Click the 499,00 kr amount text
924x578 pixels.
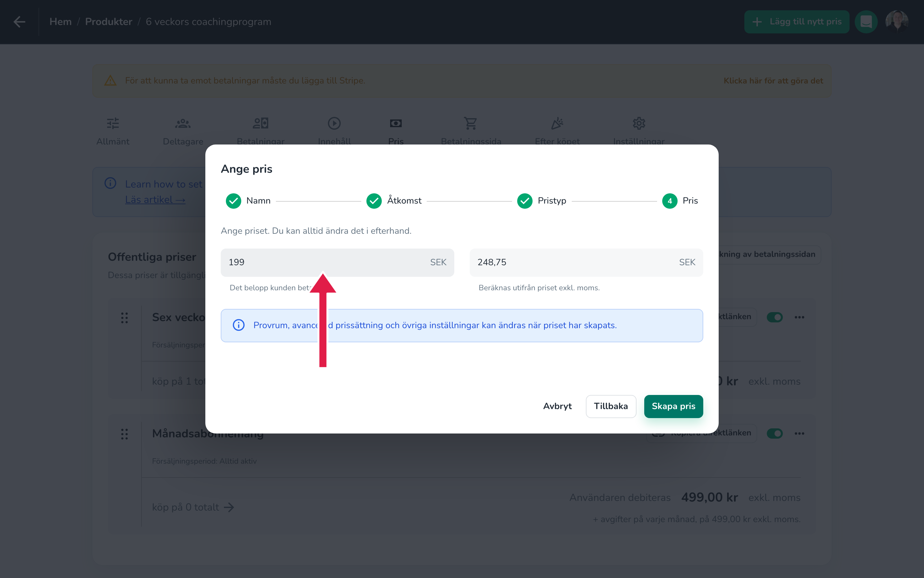click(x=709, y=497)
